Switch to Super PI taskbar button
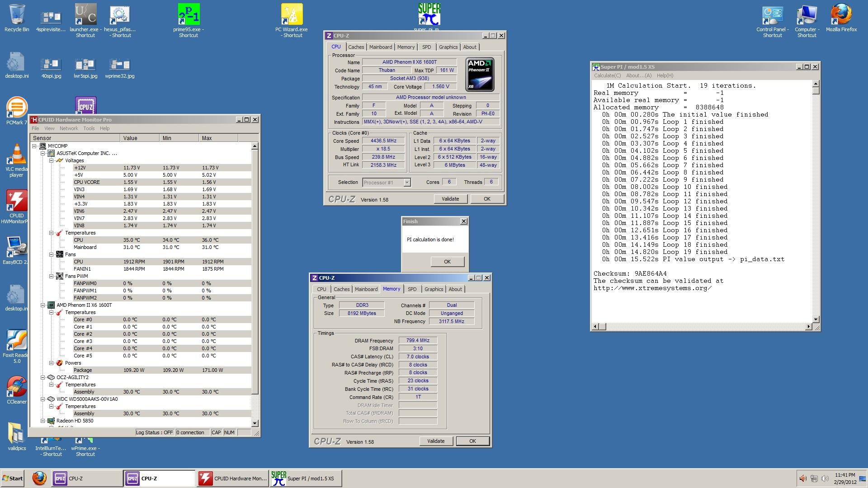Viewport: 868px width, 488px height. tap(305, 479)
